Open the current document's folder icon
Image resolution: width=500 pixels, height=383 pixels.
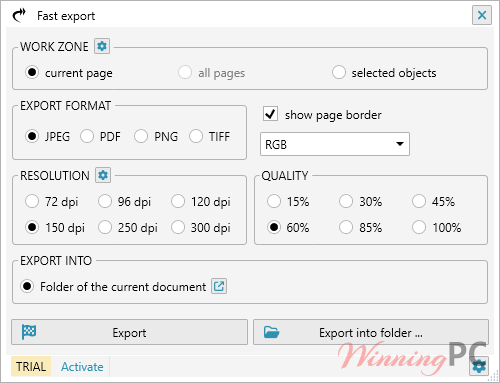coord(219,286)
